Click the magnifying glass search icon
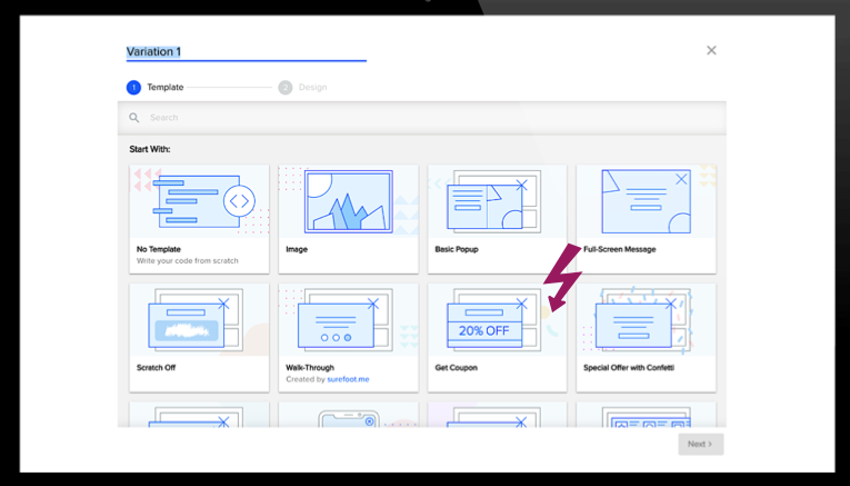 coord(134,118)
